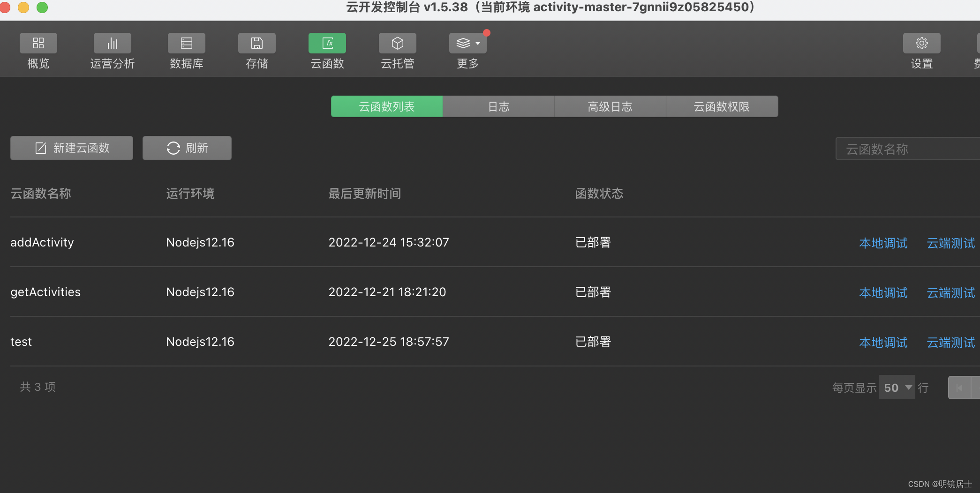The width and height of the screenshot is (980, 493).
Task: Minimize window with yellow button
Action: click(x=23, y=7)
